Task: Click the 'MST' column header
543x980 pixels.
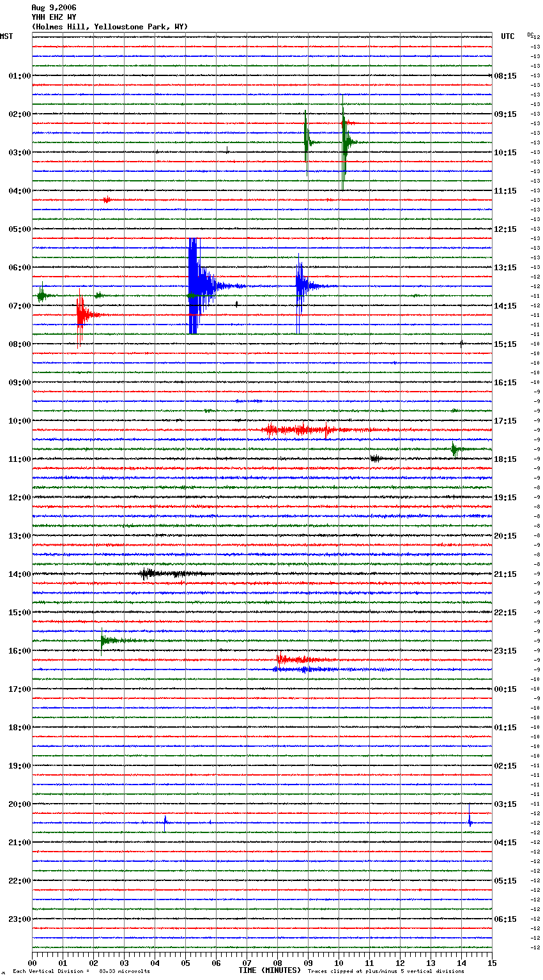Action: (6, 36)
